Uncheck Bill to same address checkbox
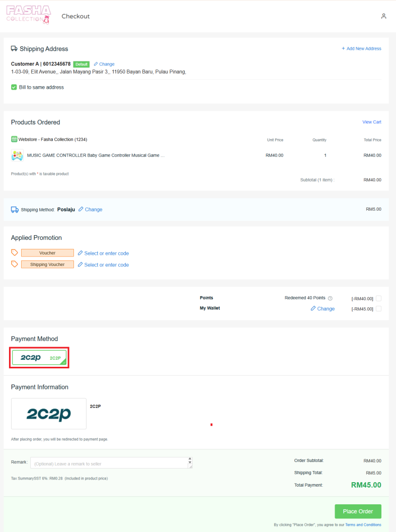 (x=14, y=87)
